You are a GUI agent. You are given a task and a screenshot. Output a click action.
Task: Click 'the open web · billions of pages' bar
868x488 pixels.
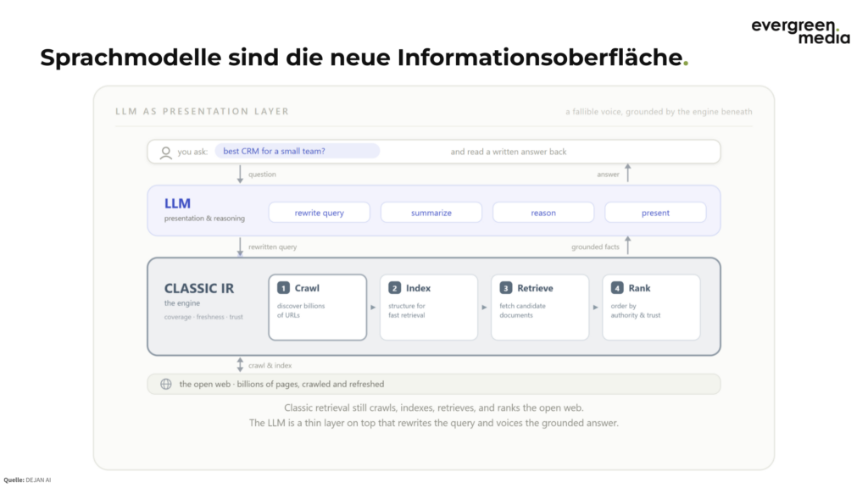coord(434,384)
